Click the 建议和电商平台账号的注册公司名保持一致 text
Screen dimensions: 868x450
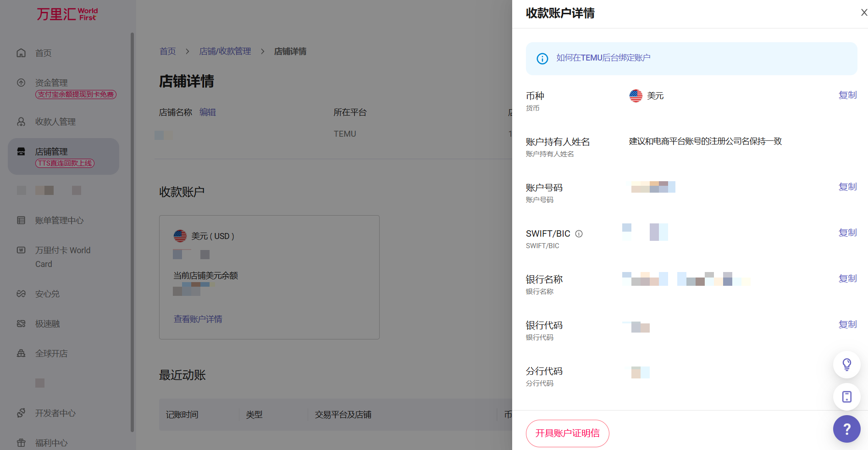tap(705, 141)
